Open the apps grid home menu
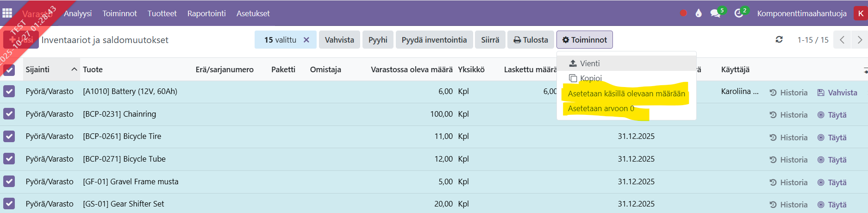The height and width of the screenshot is (213, 868). tap(7, 13)
